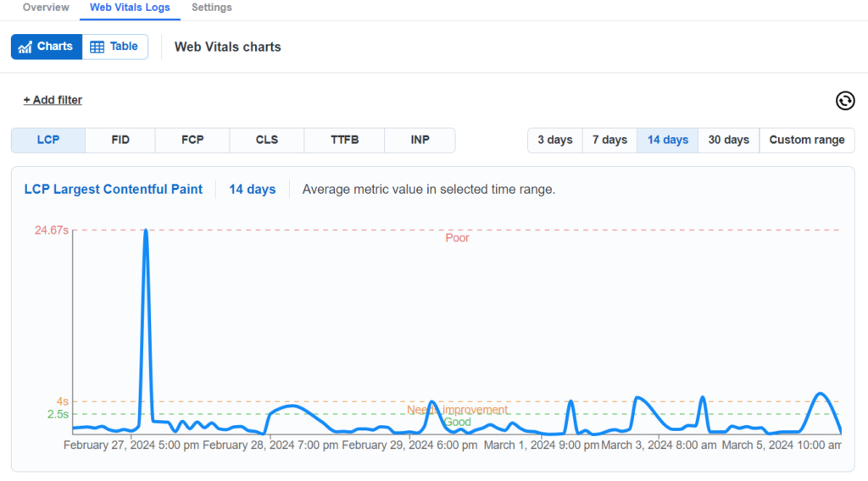Select the LCP metric
Viewport: 868px width, 481px height.
[48, 140]
